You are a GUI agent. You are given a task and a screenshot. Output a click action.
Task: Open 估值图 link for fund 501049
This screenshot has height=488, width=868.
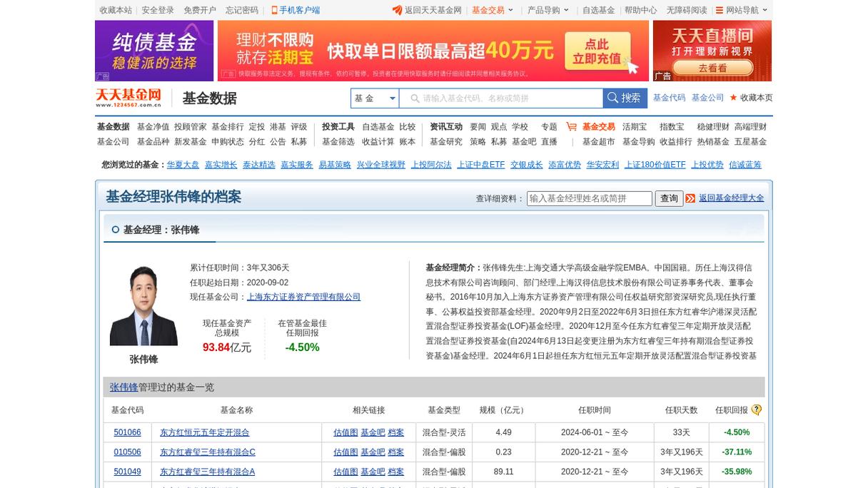(x=345, y=472)
